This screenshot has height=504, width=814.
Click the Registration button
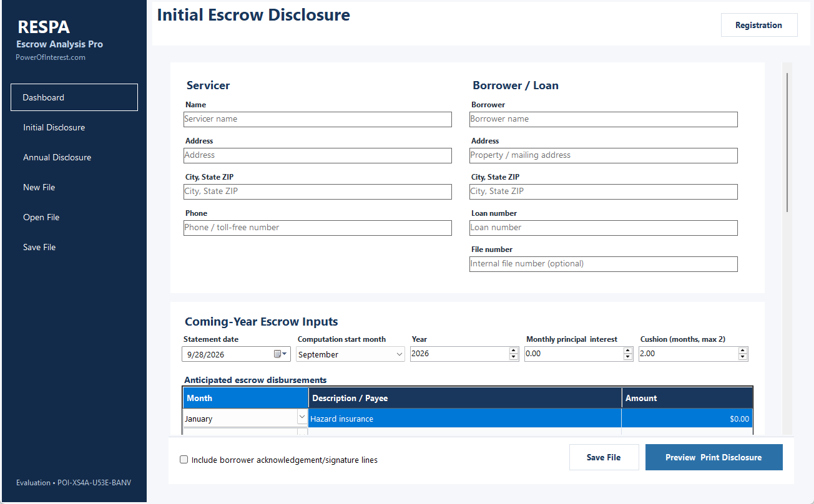(759, 25)
